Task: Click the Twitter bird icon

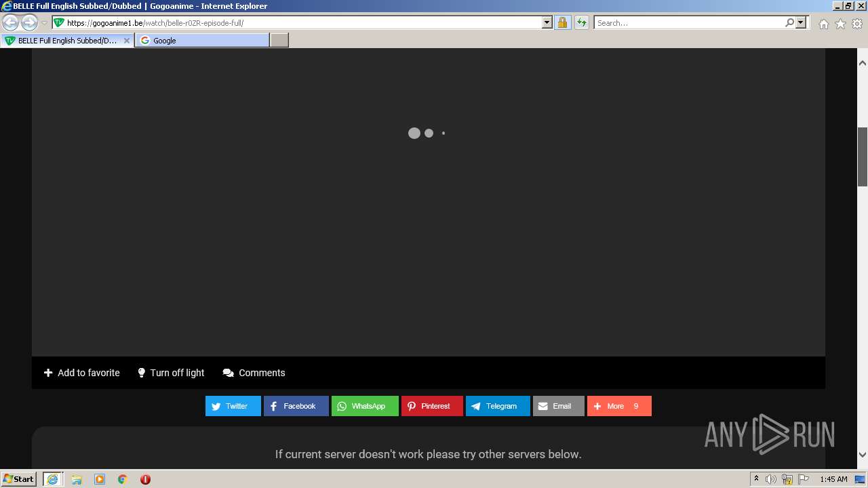Action: coord(216,407)
